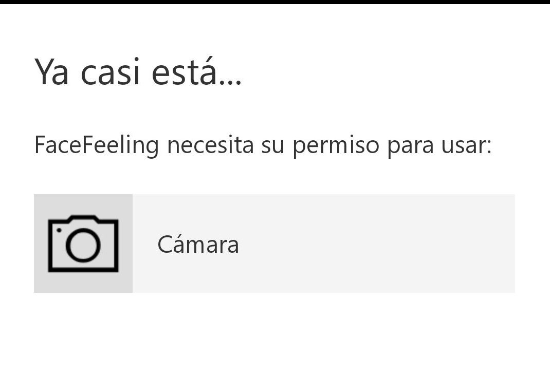Click the word FaceFeeling in the sentence
The image size is (550, 392).
pyautogui.click(x=96, y=145)
